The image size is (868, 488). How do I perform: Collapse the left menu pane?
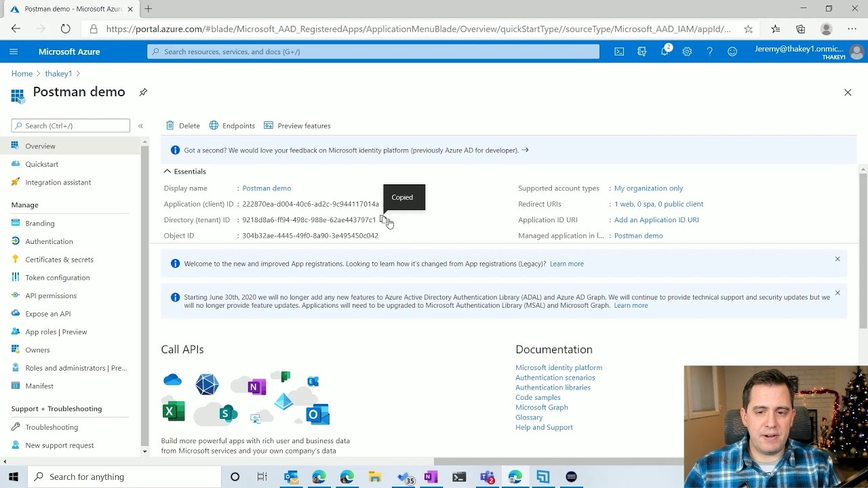[x=140, y=126]
